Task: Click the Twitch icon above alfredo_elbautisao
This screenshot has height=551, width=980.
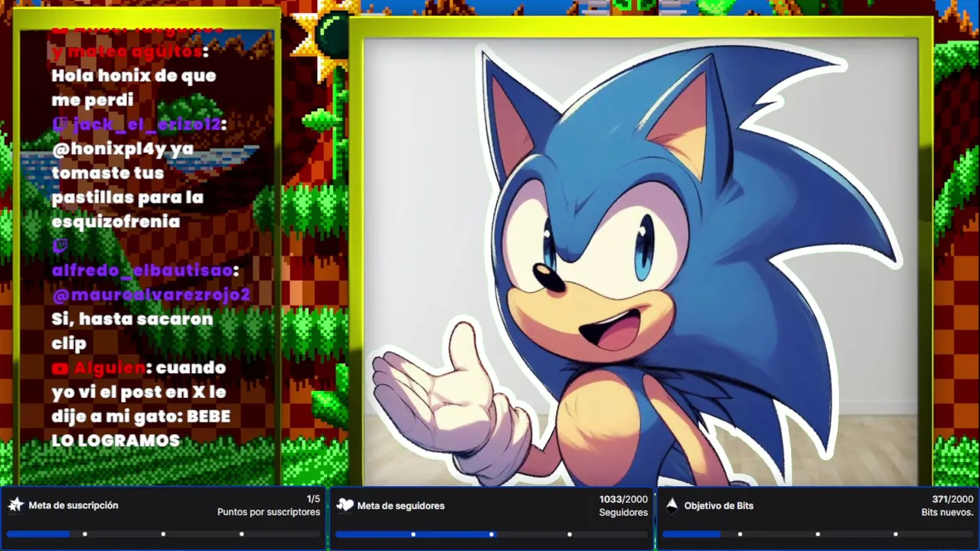Action: click(x=60, y=246)
